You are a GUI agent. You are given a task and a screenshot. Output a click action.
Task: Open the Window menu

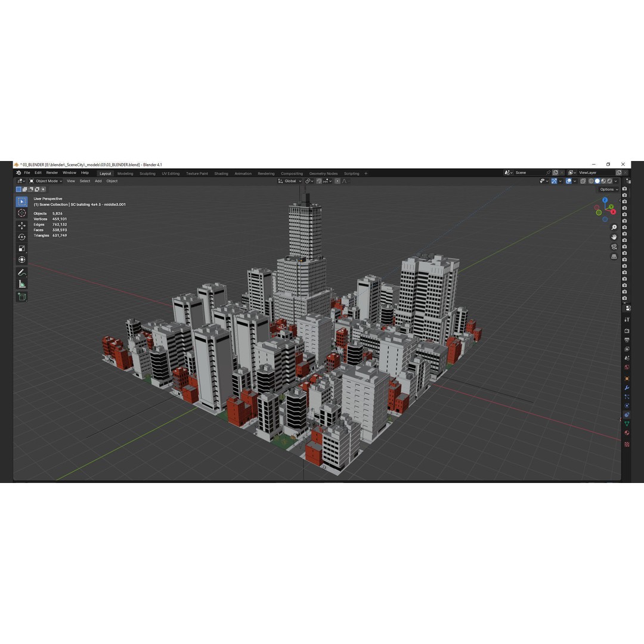69,173
